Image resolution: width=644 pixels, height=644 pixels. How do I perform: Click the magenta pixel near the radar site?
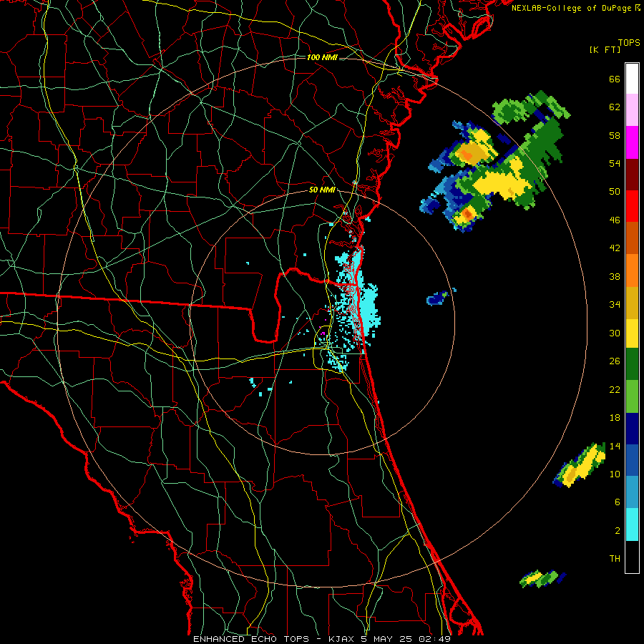click(323, 333)
